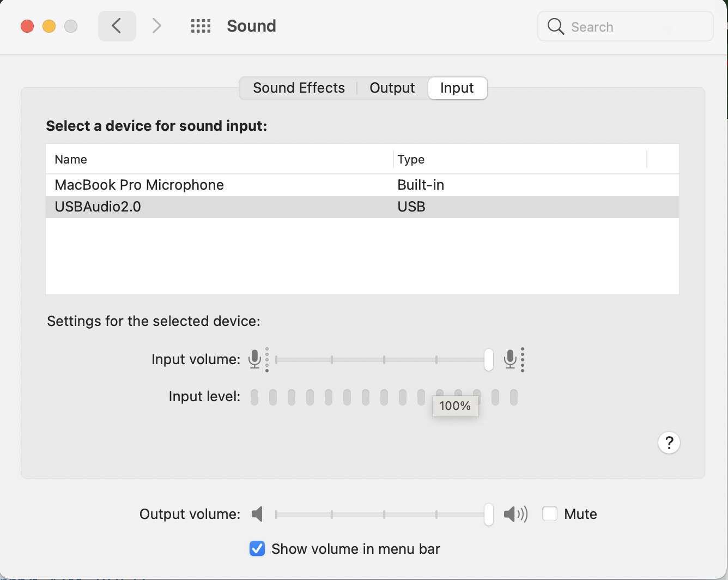Switch to the Output tab
The height and width of the screenshot is (580, 728).
pyautogui.click(x=392, y=88)
